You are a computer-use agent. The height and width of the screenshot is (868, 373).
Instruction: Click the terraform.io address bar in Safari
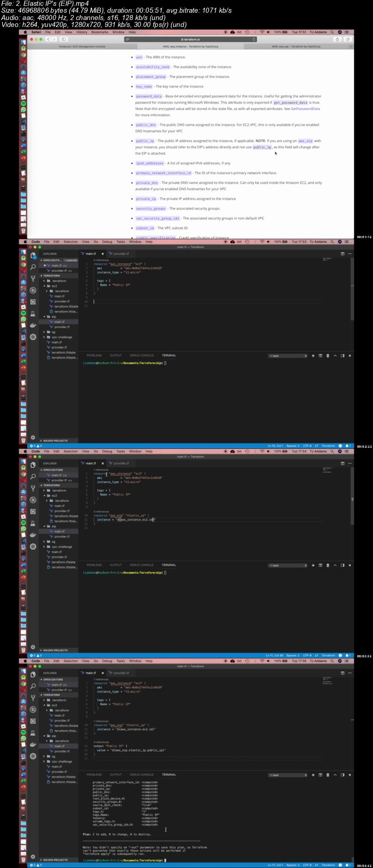tap(190, 39)
